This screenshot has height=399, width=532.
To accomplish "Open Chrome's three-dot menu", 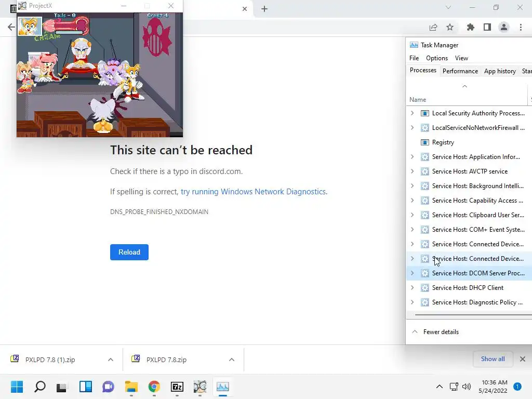I will [521, 27].
